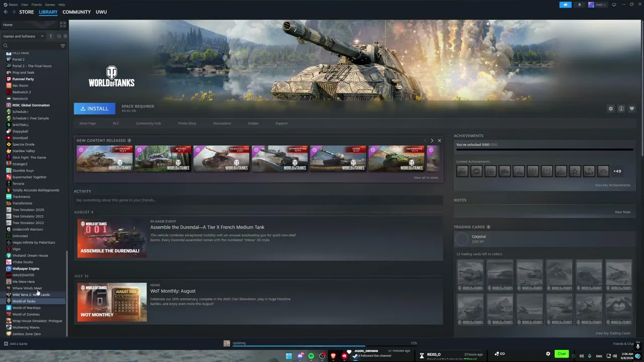Open the Help menu
The width and height of the screenshot is (644, 362).
click(x=61, y=5)
